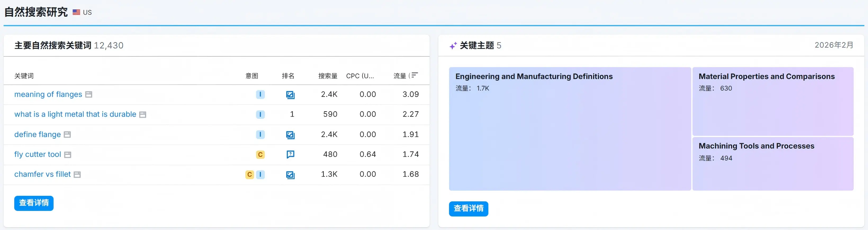
Task: Click traffic value 1.91
Action: pyautogui.click(x=411, y=135)
